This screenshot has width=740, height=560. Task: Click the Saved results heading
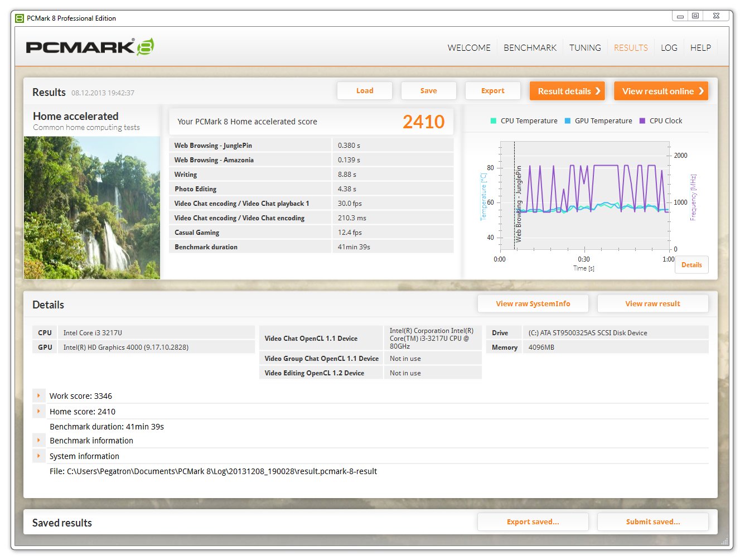(62, 523)
